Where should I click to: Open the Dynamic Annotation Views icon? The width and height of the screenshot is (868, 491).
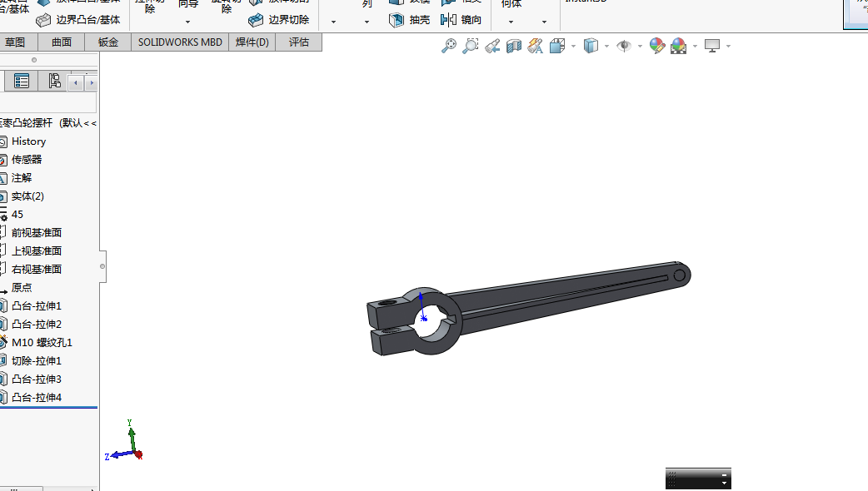(x=536, y=46)
